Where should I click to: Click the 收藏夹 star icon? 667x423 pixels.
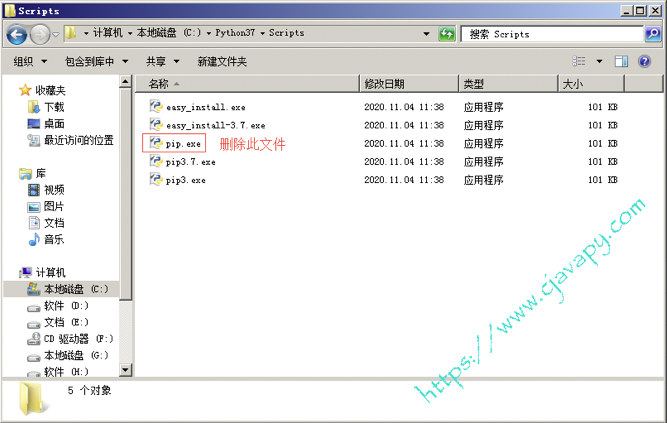click(x=25, y=90)
